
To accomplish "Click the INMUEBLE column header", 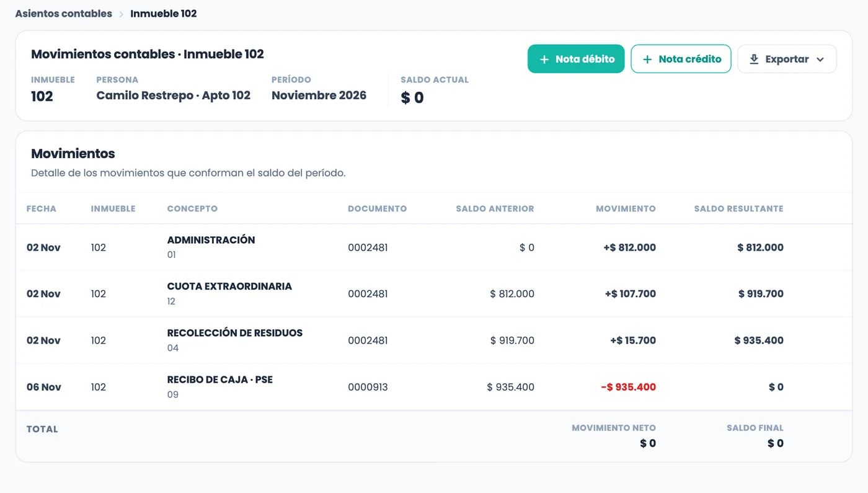I will pyautogui.click(x=113, y=209).
